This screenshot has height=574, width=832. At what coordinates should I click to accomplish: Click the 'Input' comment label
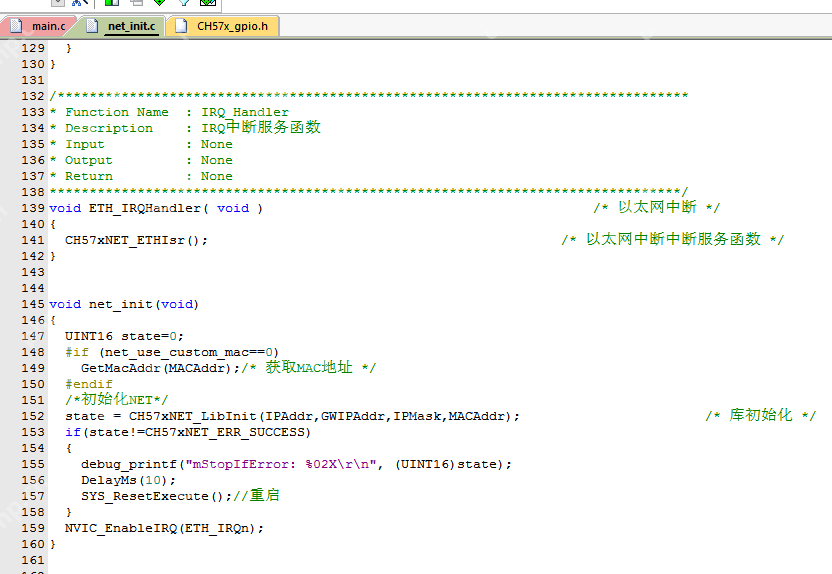(x=84, y=144)
